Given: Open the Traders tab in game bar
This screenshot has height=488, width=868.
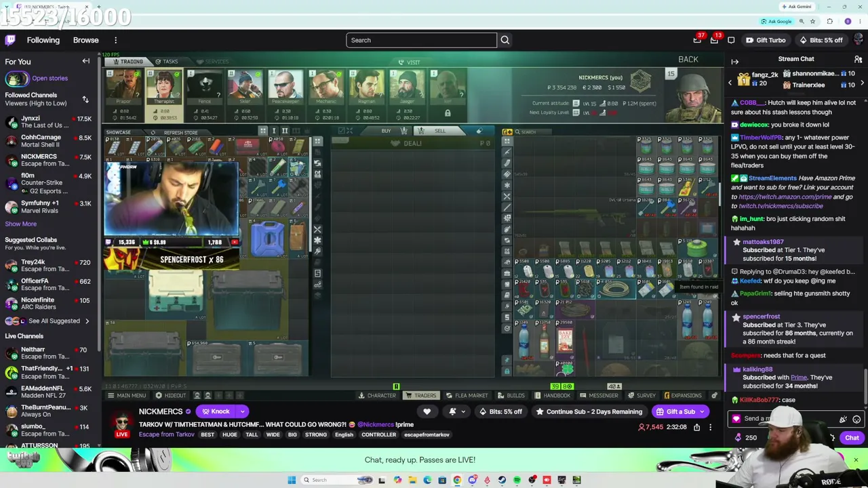Looking at the screenshot, I should coord(421,395).
